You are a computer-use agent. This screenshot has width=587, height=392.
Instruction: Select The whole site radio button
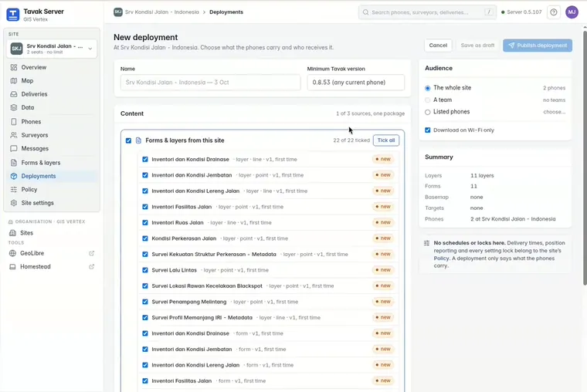click(x=428, y=88)
